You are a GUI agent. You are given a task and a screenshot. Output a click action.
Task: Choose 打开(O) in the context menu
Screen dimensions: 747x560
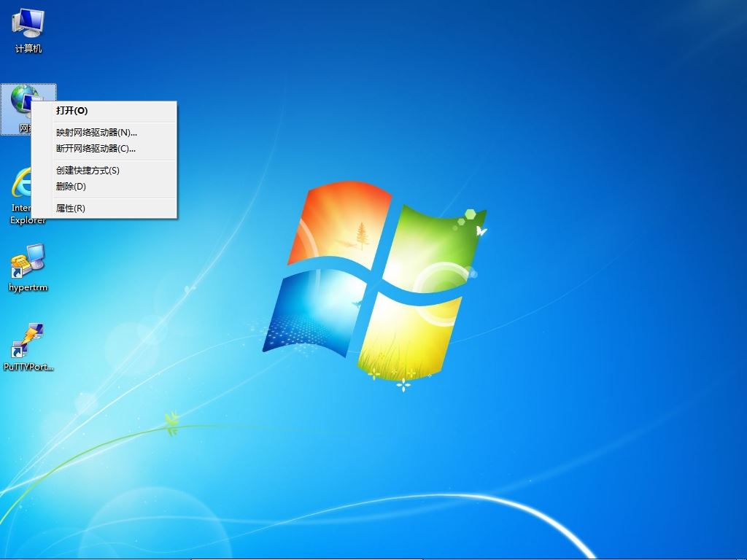pos(104,111)
